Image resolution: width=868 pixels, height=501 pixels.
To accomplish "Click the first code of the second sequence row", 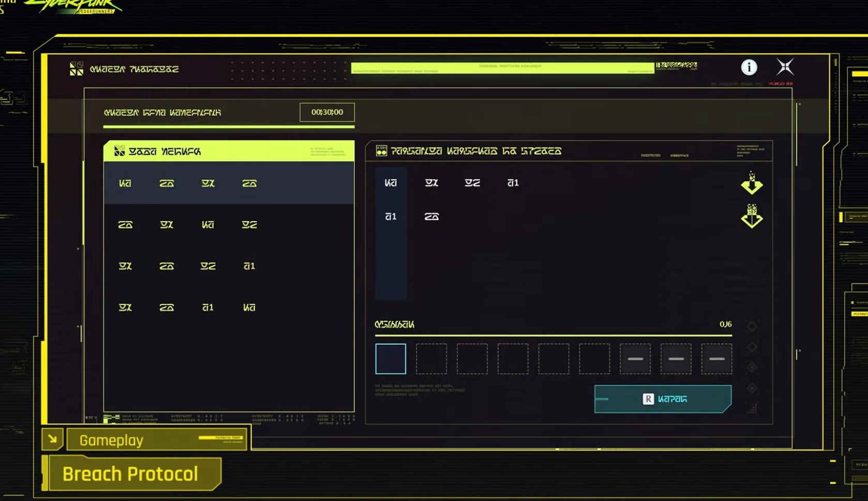I will (391, 216).
